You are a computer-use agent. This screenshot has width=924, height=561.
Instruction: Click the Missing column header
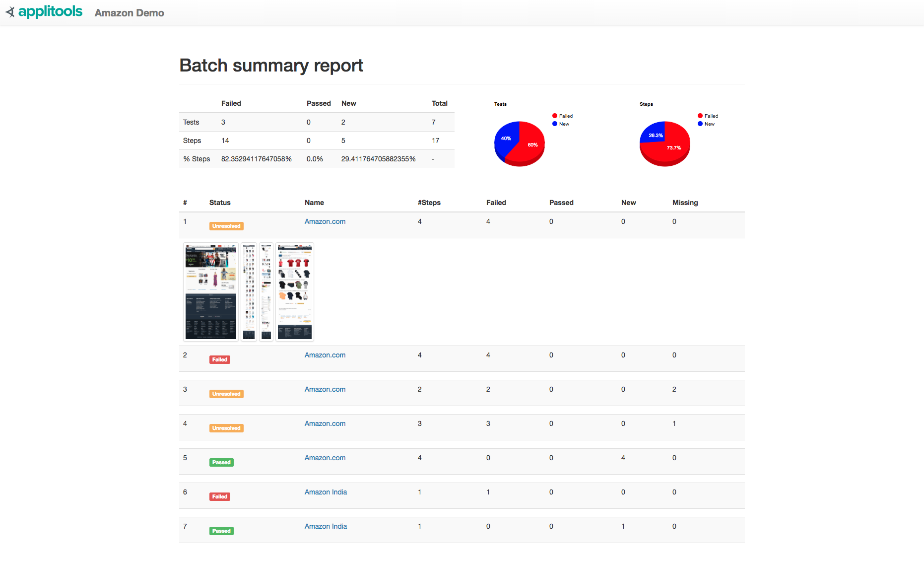pos(685,203)
